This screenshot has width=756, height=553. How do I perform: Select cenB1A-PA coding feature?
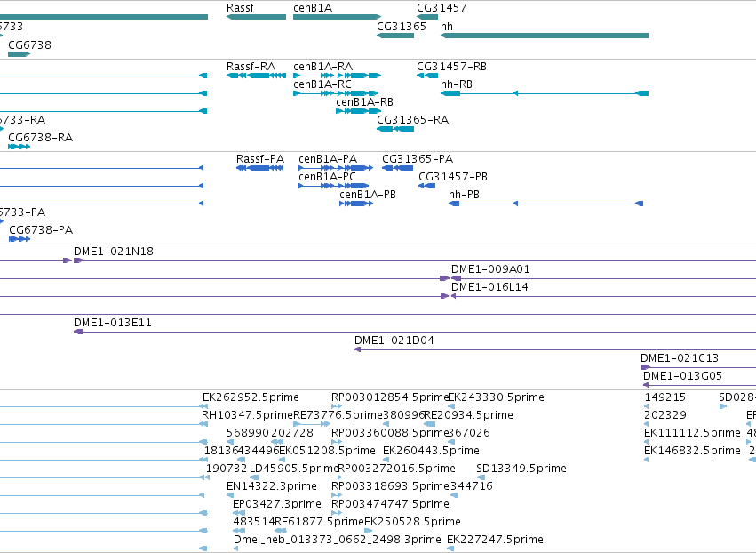[336, 168]
